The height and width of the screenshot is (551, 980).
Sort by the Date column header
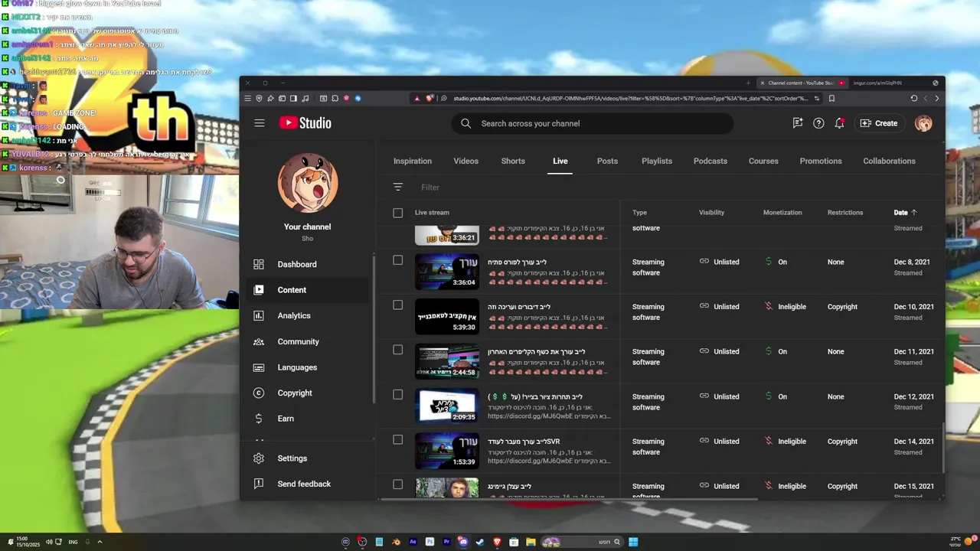click(905, 213)
